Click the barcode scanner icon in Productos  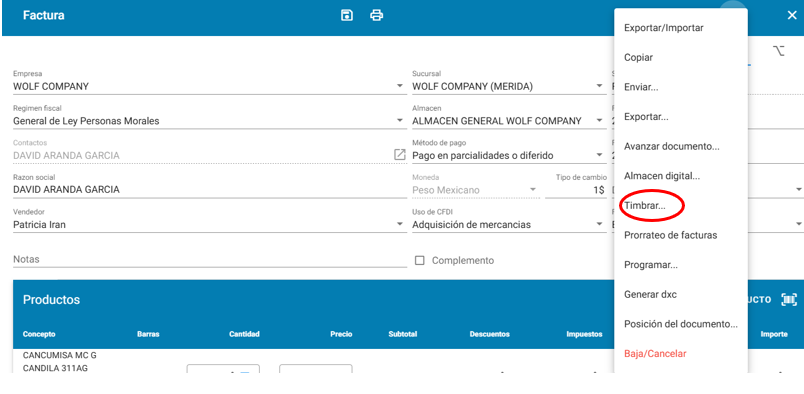789,300
